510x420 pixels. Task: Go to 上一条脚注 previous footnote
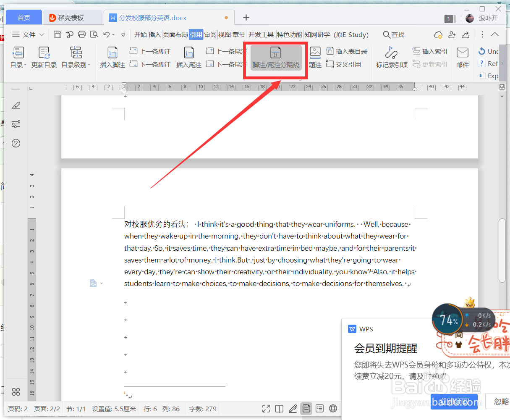pyautogui.click(x=150, y=51)
